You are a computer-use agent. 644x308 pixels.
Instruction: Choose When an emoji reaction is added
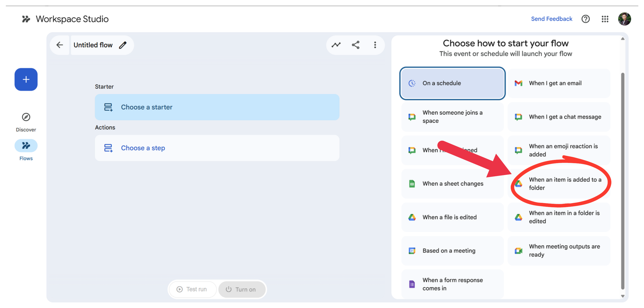click(559, 150)
